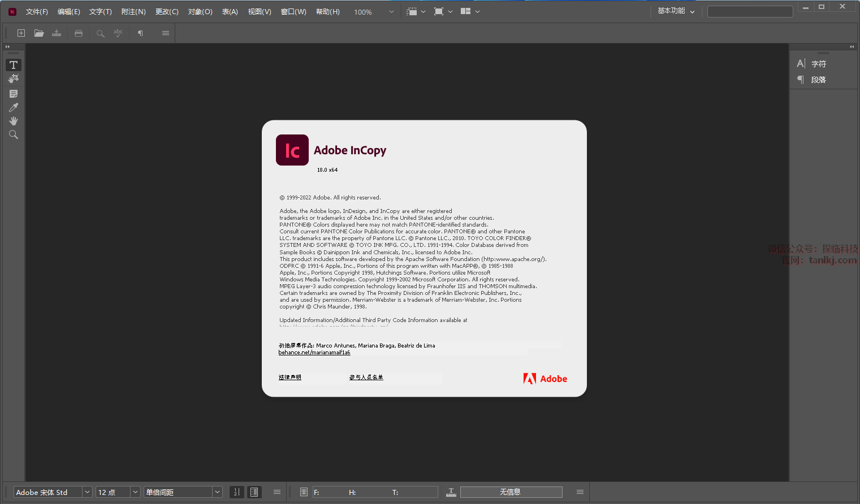Click the behance.net/marianamaif1a6 link
The image size is (860, 504).
coord(314,353)
